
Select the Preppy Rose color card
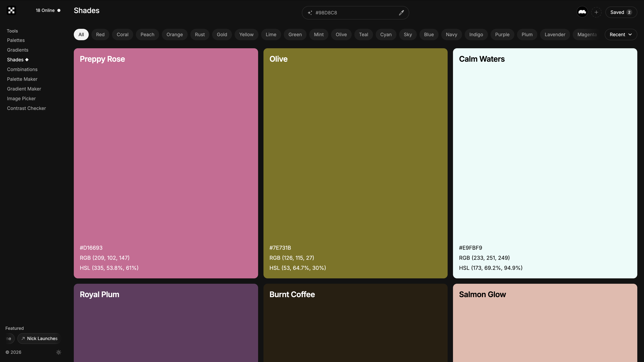point(166,163)
